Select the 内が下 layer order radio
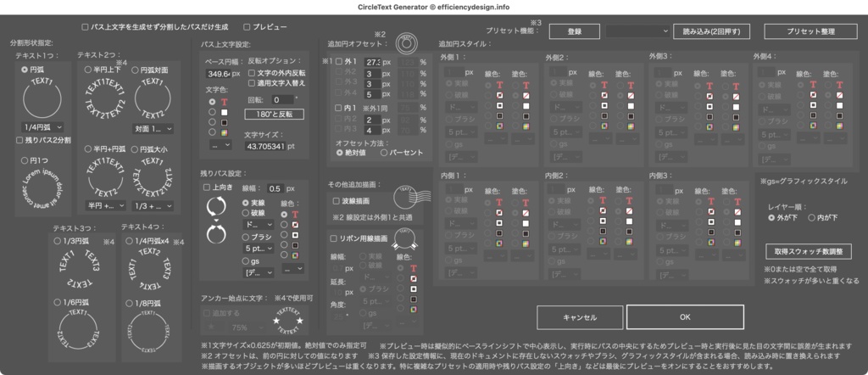Viewport: 868px width, 375px height. click(x=811, y=218)
